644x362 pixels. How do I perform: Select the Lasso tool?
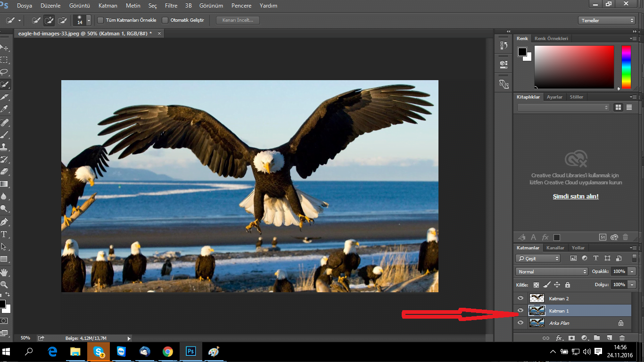pyautogui.click(x=4, y=72)
